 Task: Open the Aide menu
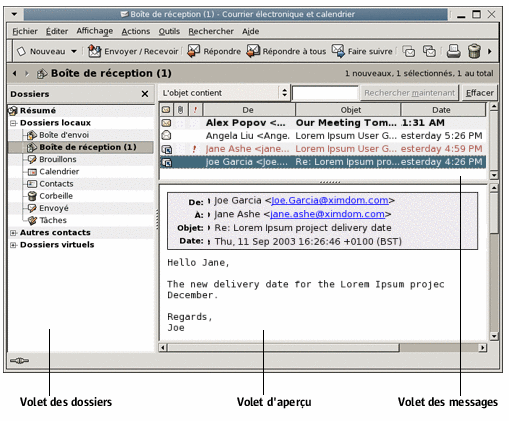click(x=250, y=31)
